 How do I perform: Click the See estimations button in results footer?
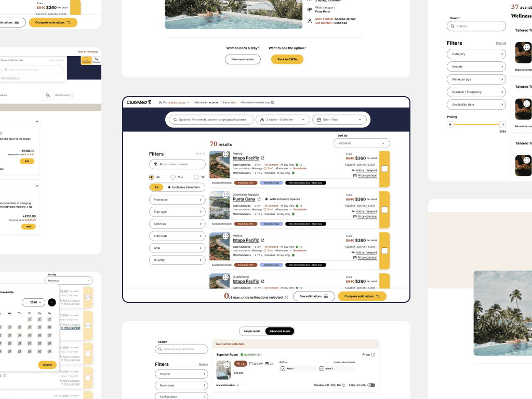click(314, 296)
